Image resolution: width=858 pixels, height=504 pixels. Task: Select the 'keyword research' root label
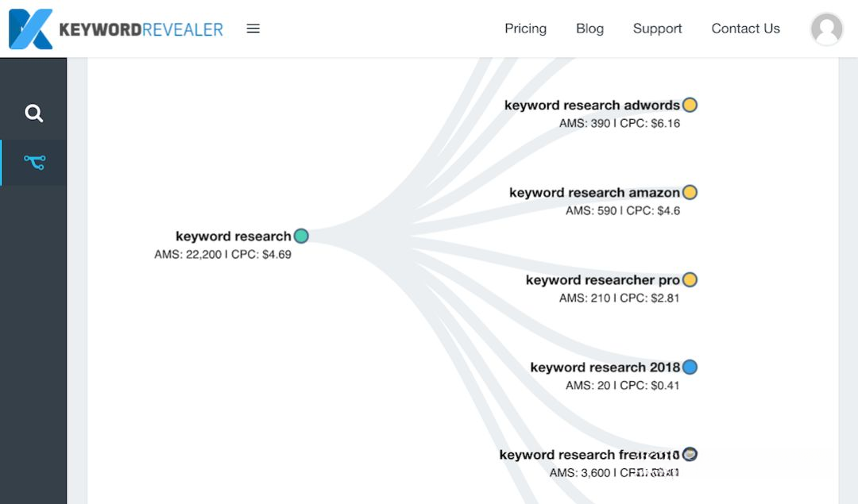[233, 237]
